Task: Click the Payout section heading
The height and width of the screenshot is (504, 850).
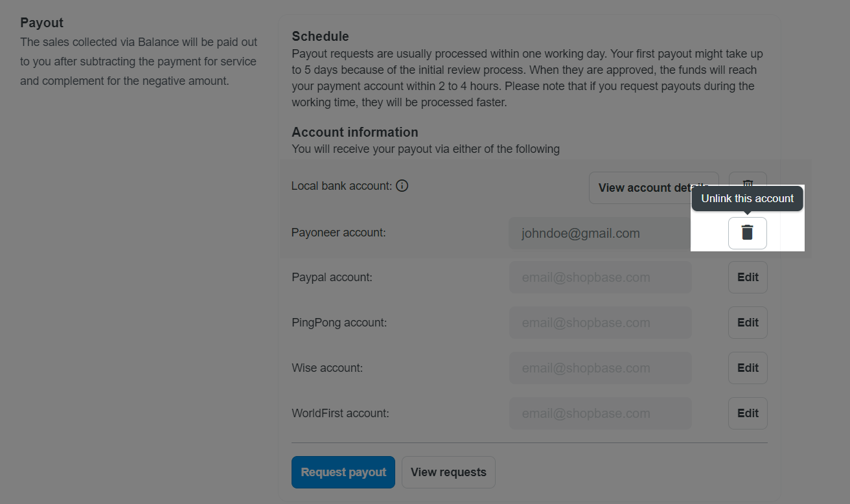Action: 41,23
